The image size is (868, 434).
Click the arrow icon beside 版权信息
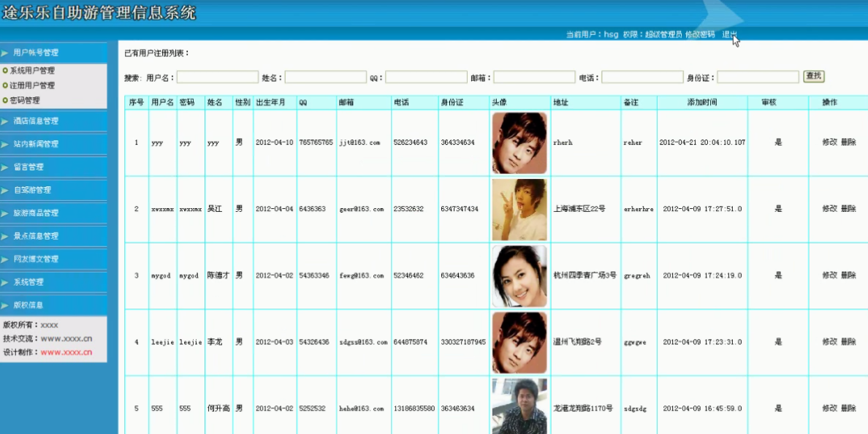click(5, 305)
